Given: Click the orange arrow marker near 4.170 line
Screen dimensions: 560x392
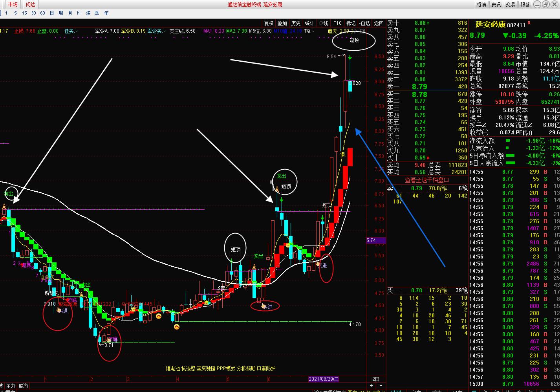Looking at the screenshot, I should (x=177, y=326).
